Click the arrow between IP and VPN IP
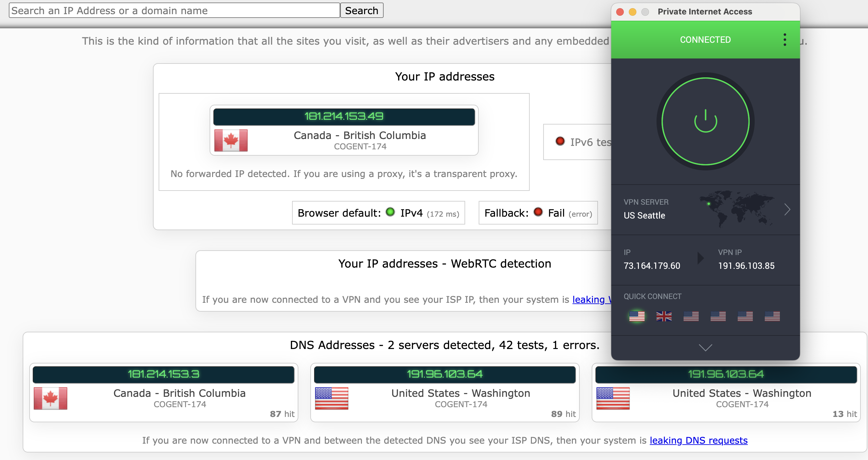This screenshot has height=460, width=868. [700, 258]
